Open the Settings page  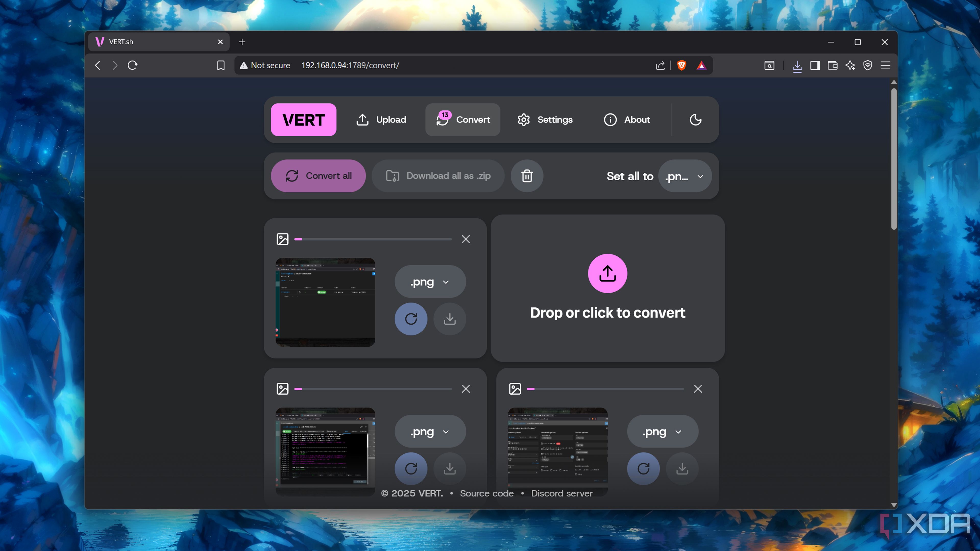click(x=545, y=119)
